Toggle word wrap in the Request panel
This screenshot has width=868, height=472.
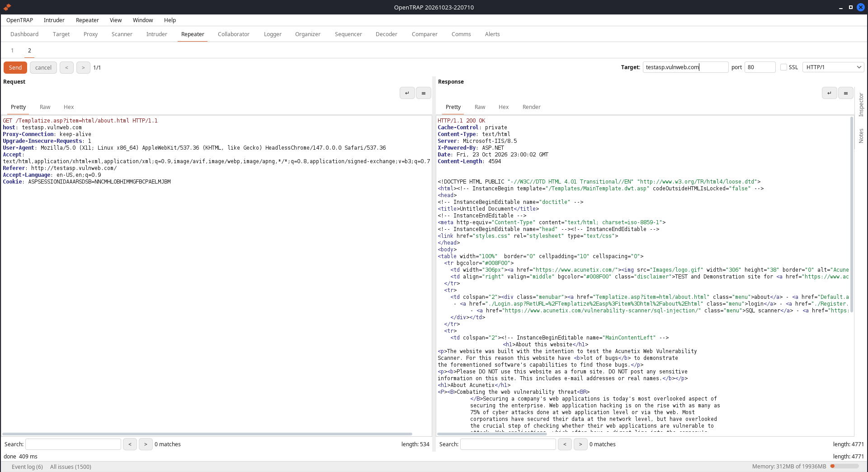coord(407,93)
